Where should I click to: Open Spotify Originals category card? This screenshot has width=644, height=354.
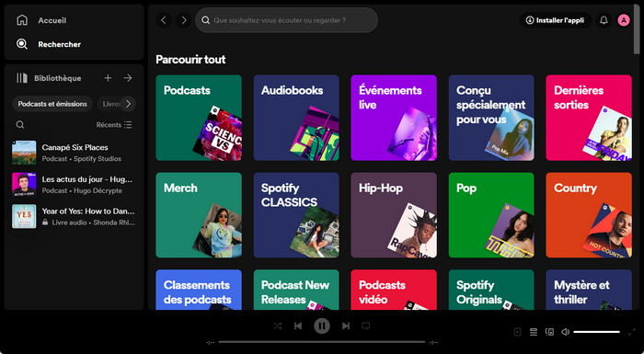click(491, 290)
